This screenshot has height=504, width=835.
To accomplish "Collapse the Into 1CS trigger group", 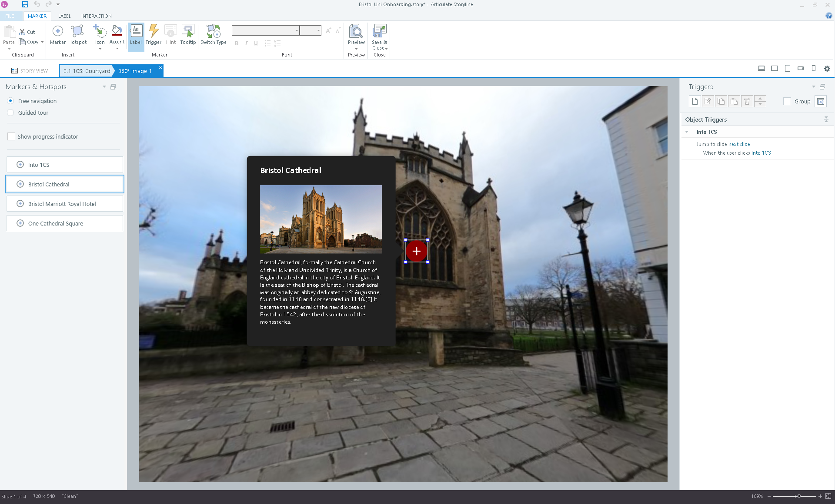I will [x=687, y=132].
